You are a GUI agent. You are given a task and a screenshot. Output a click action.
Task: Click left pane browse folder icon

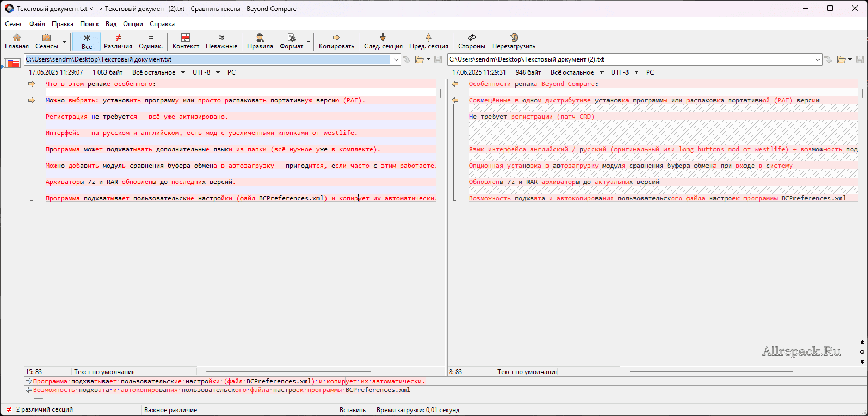pos(419,59)
